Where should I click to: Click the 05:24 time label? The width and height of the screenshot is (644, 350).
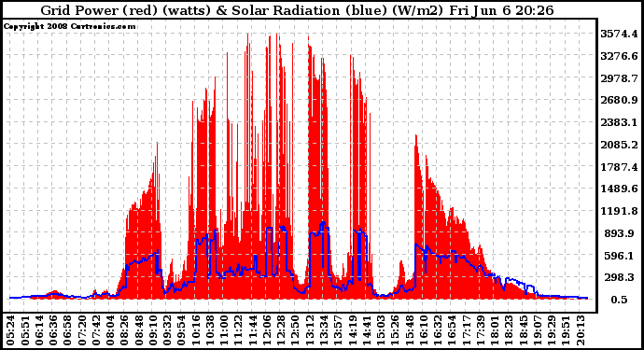(10, 330)
